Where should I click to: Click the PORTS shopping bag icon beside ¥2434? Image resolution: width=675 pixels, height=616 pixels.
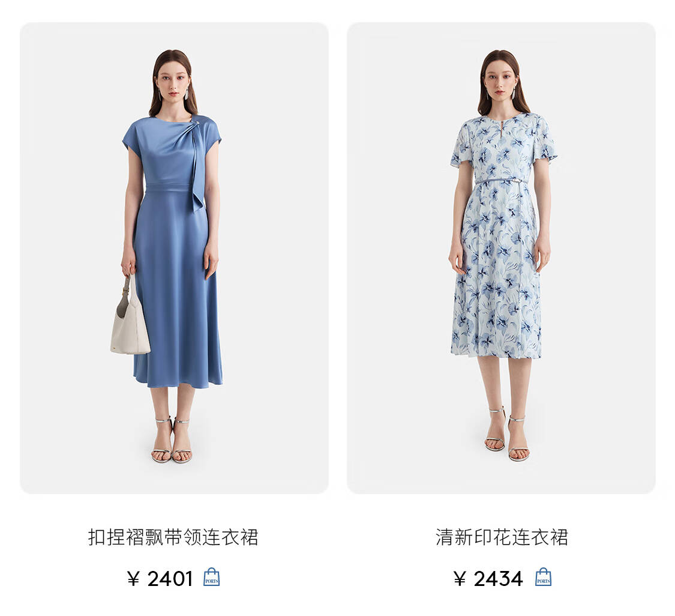(x=543, y=577)
